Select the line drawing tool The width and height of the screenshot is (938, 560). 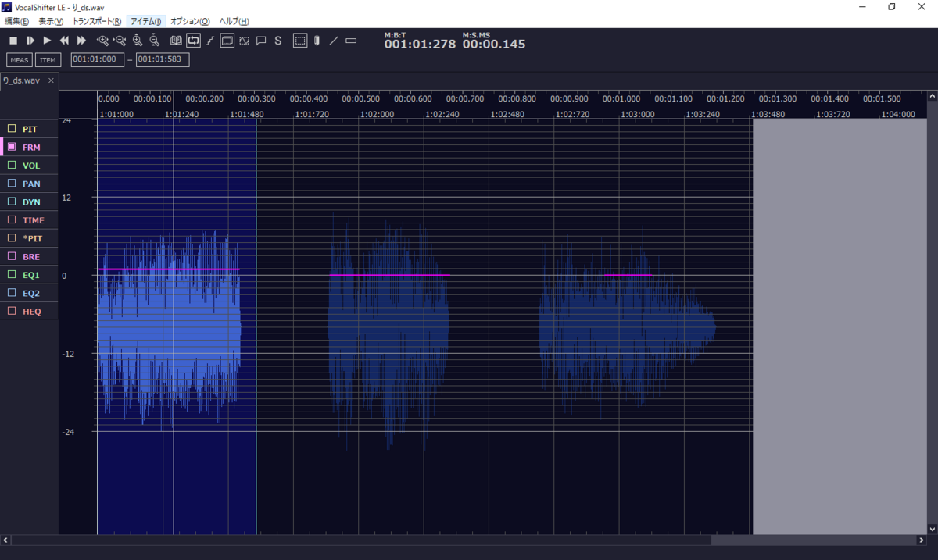[334, 41]
